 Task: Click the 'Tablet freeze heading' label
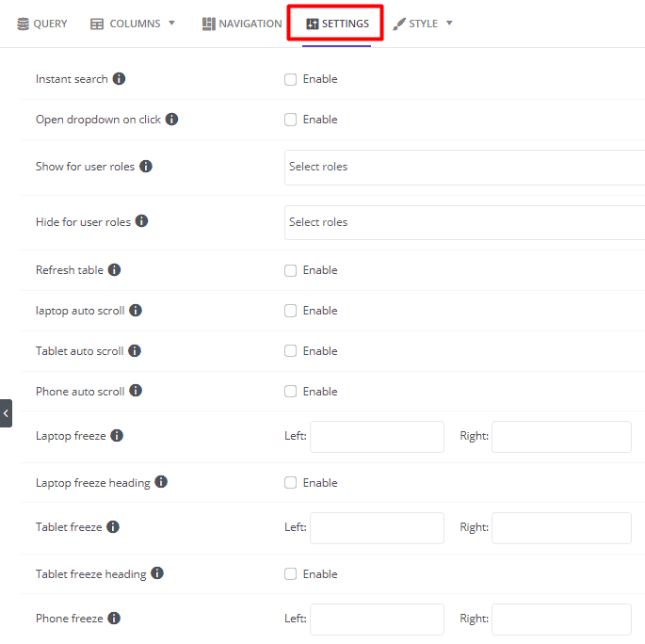coord(91,574)
